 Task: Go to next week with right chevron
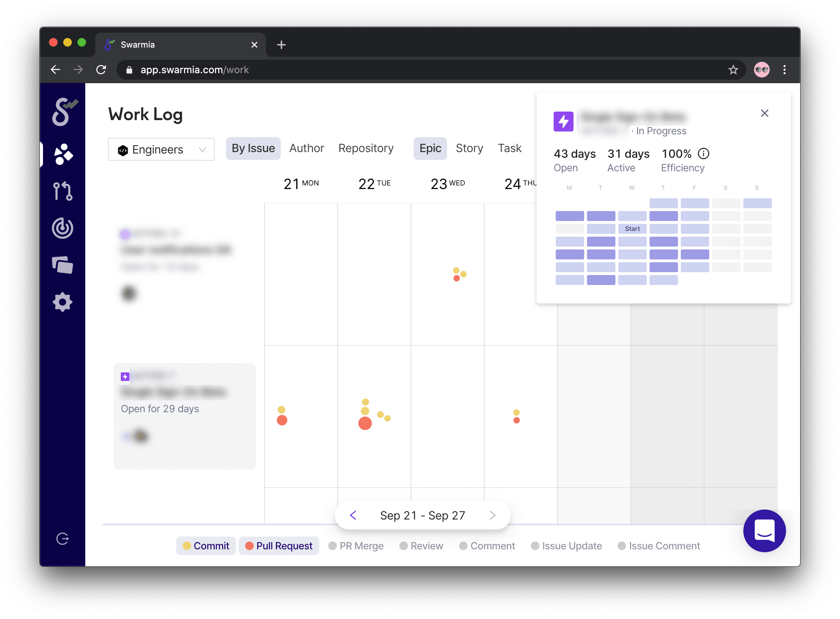pyautogui.click(x=492, y=515)
